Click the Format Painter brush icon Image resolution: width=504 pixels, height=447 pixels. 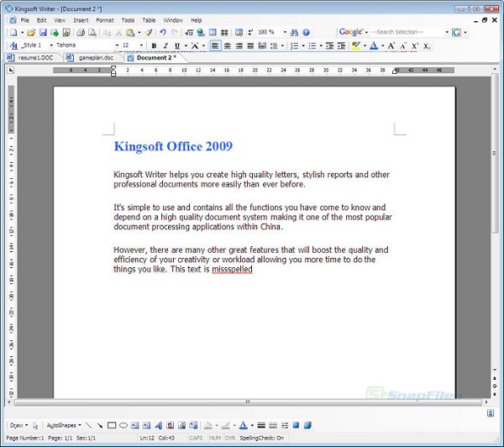pyautogui.click(x=149, y=33)
